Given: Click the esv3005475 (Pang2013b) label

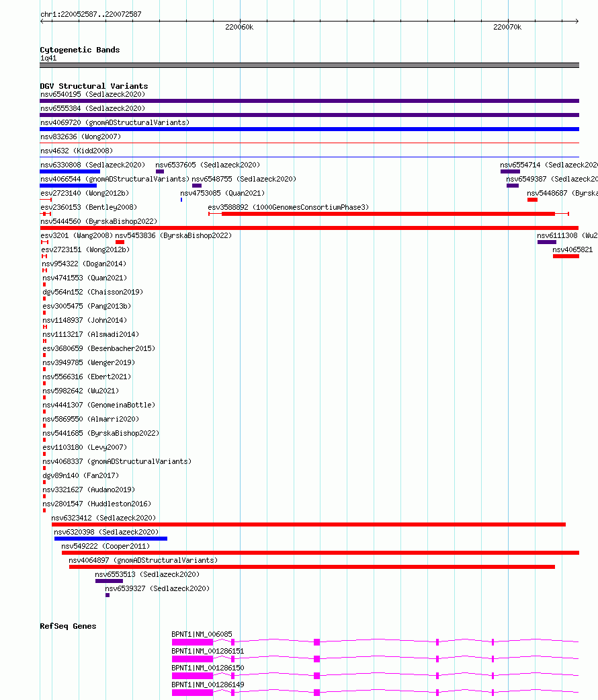Looking at the screenshot, I should click(x=87, y=306).
